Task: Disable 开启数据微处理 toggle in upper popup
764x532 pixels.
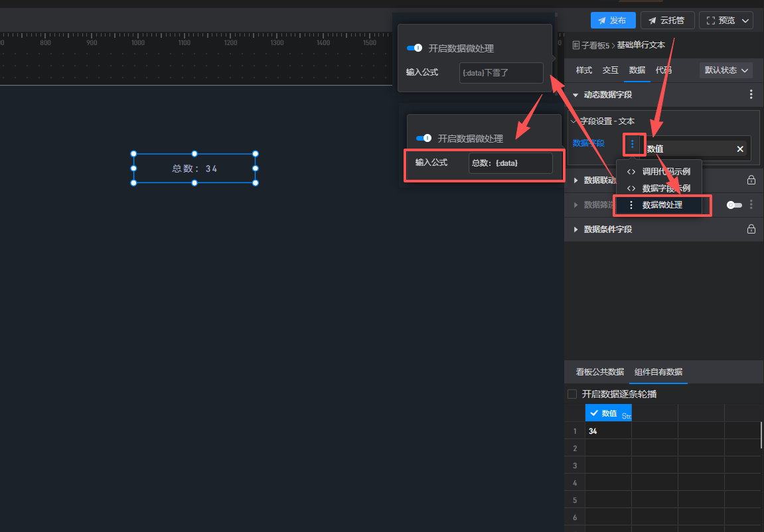Action: pos(415,48)
